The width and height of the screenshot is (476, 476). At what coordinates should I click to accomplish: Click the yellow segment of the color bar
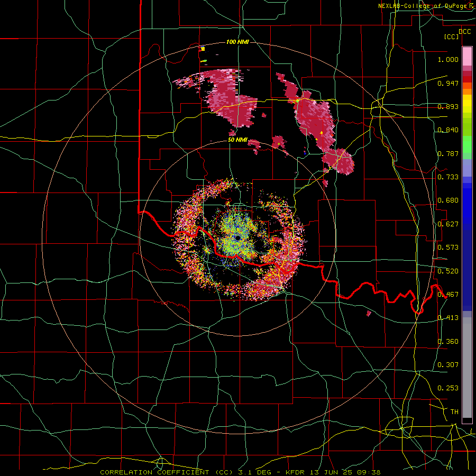(x=467, y=104)
